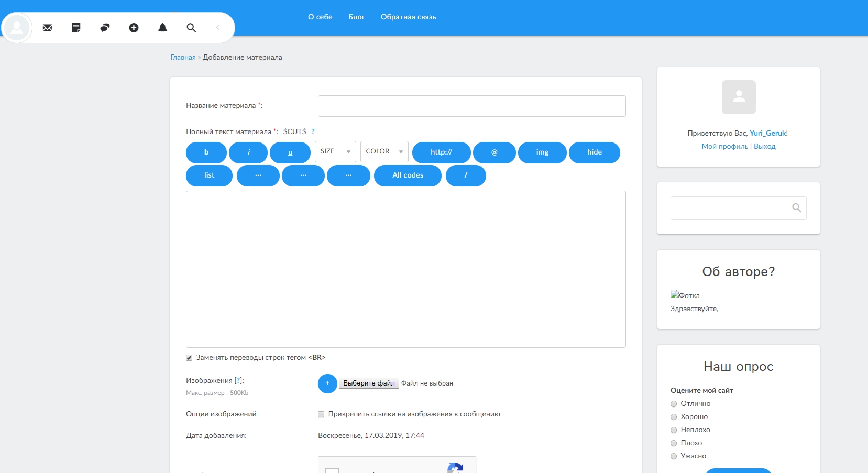Click the envelope messages icon
The width and height of the screenshot is (868, 473).
point(47,28)
